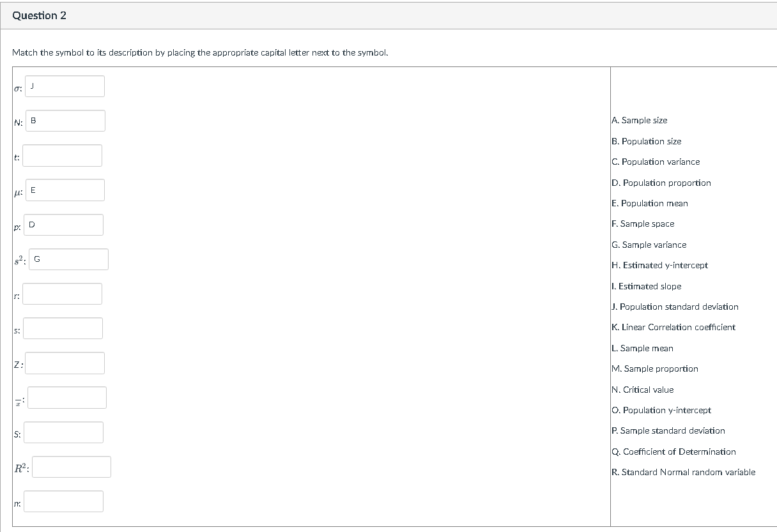Click the Question 2 header
Screen dimensions: 777x532
coord(39,15)
